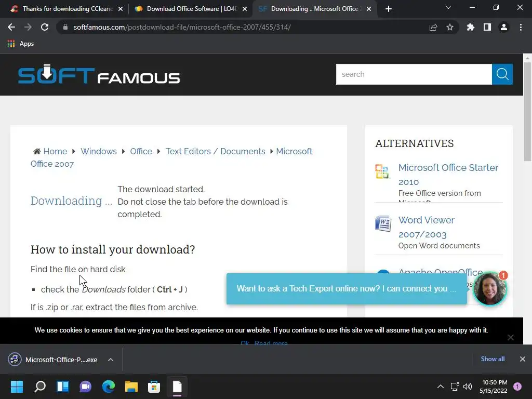The image size is (532, 399).
Task: Accept cookies with the Ok link
Action: pyautogui.click(x=245, y=343)
